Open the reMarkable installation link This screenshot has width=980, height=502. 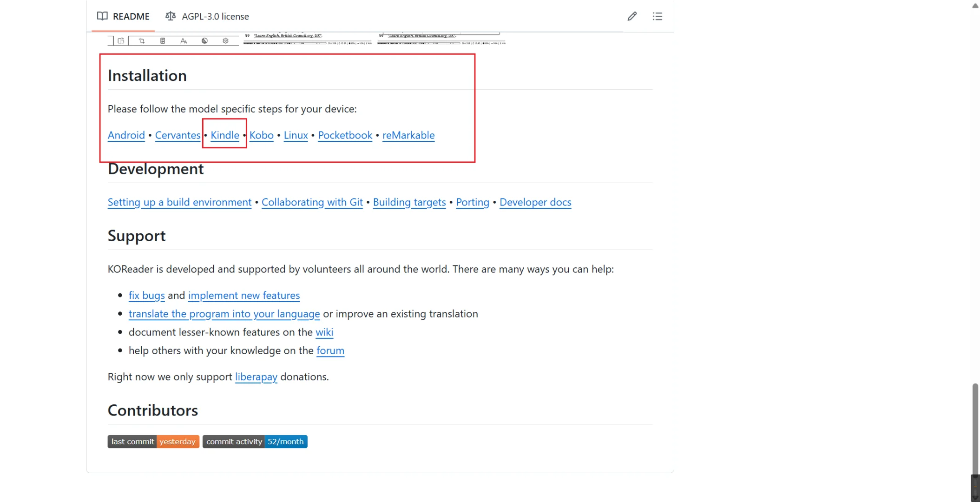[408, 135]
